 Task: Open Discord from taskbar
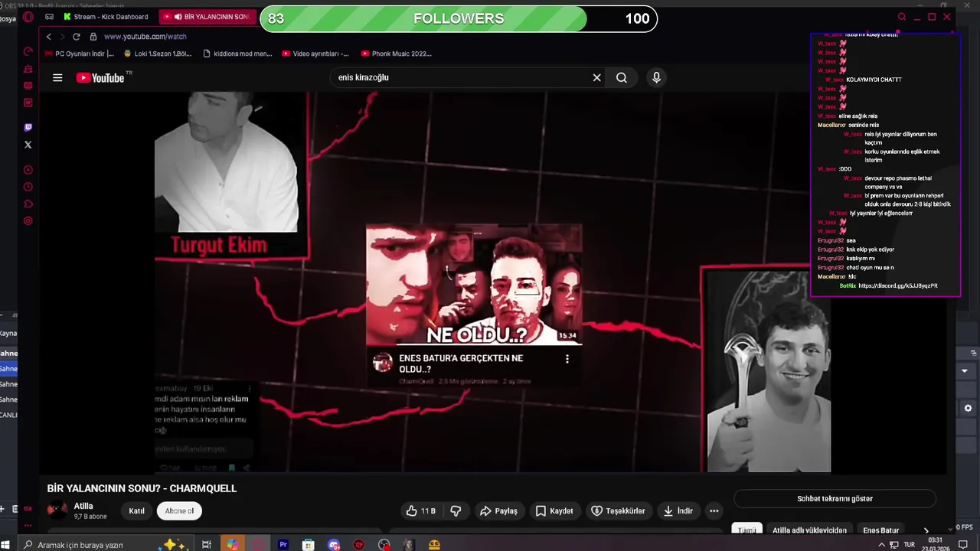pyautogui.click(x=334, y=545)
